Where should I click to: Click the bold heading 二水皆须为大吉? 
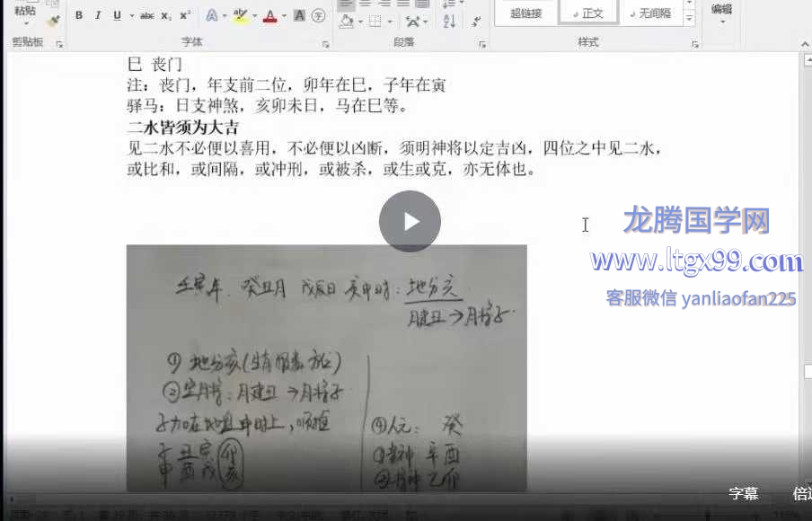point(183,127)
